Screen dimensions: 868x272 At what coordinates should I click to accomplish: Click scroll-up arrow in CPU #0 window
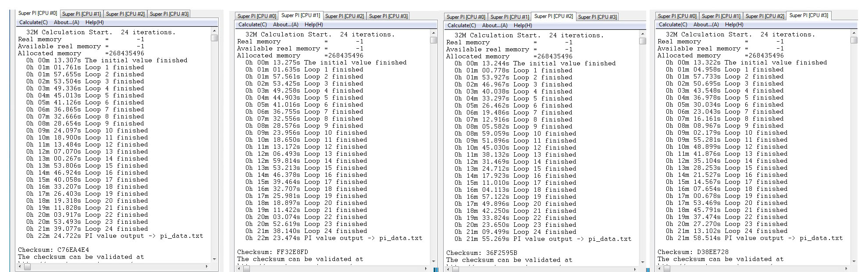(214, 31)
